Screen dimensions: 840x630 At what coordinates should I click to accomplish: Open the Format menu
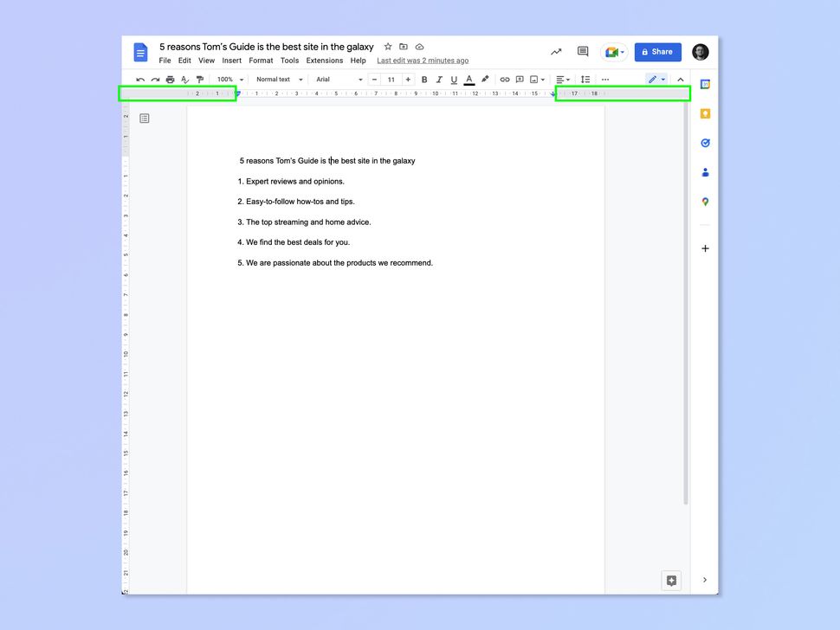pyautogui.click(x=261, y=61)
